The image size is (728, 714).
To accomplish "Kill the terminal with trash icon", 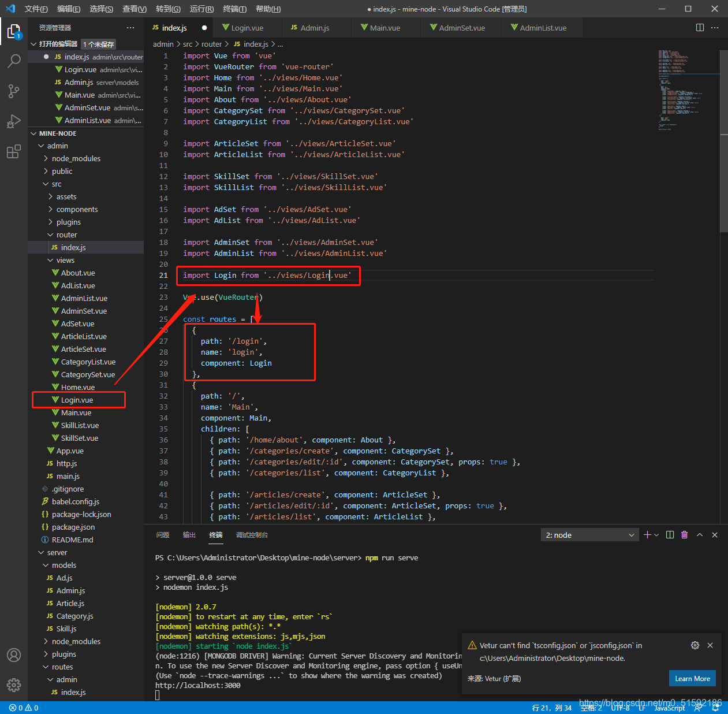I will (685, 535).
